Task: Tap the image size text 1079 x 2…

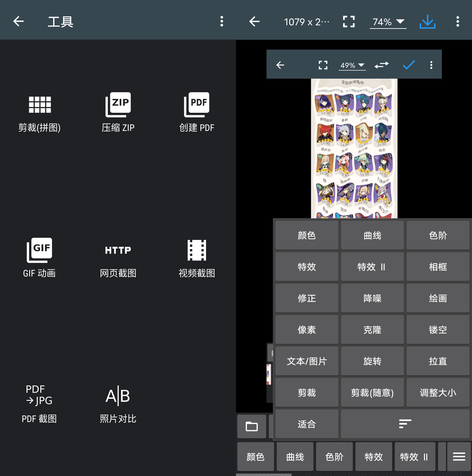Action: [306, 22]
